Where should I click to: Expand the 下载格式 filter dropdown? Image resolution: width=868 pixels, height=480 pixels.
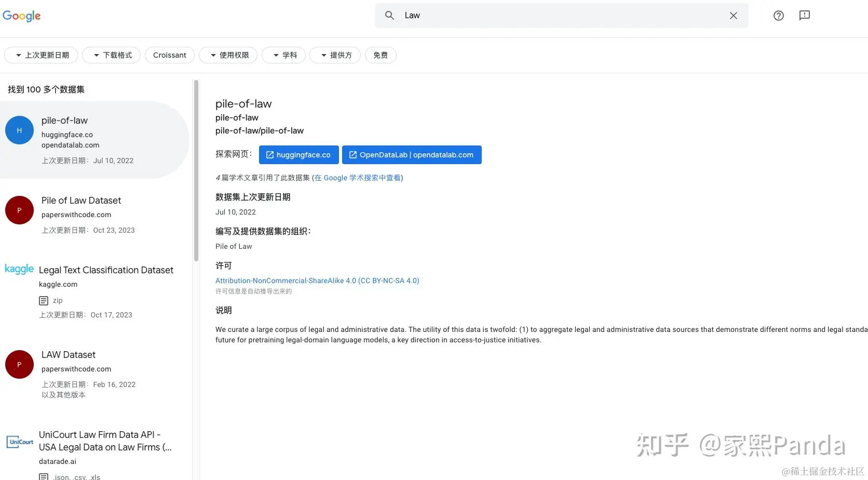click(x=111, y=55)
